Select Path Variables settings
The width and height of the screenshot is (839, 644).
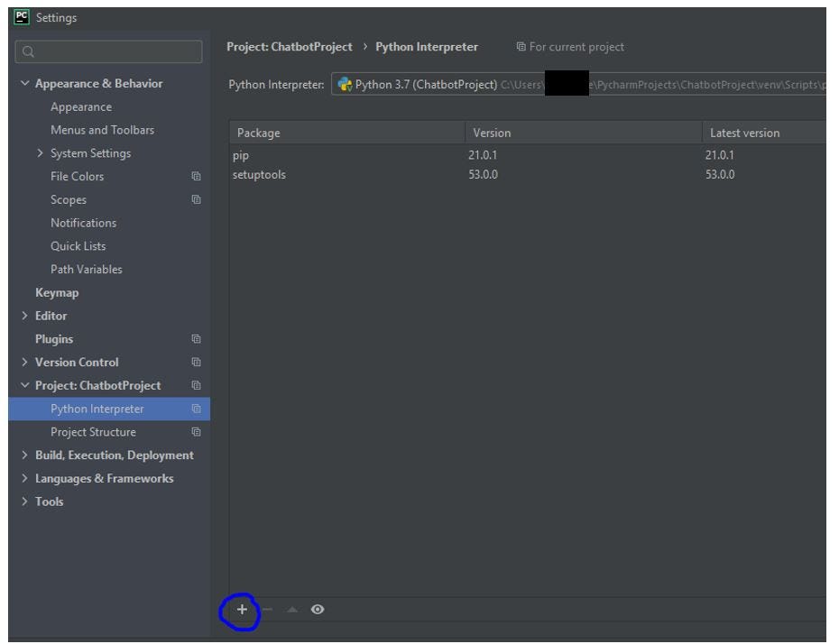tap(86, 270)
